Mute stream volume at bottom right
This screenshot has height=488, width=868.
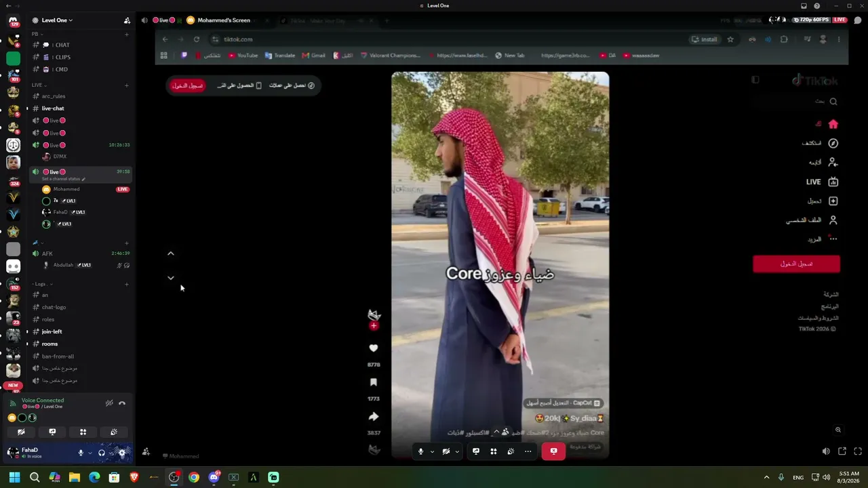pyautogui.click(x=826, y=451)
